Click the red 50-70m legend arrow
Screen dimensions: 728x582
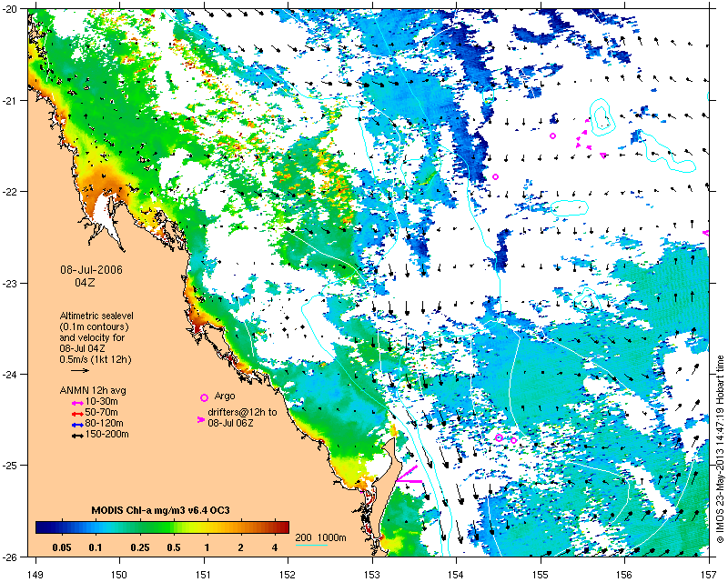click(78, 413)
